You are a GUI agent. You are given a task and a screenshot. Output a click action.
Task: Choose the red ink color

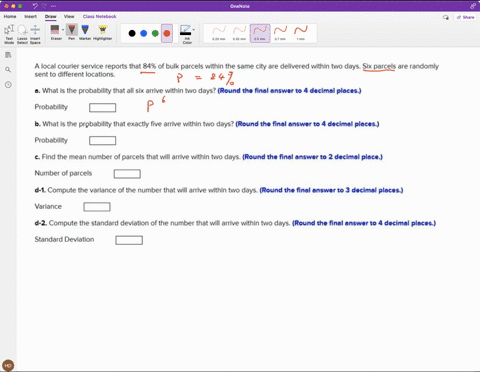pos(167,33)
